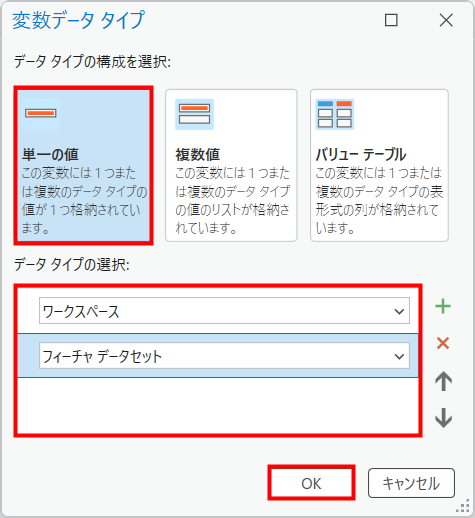This screenshot has height=518, width=475.
Task: Click chevron arrow of the ワークスペース combo box
Action: click(399, 311)
